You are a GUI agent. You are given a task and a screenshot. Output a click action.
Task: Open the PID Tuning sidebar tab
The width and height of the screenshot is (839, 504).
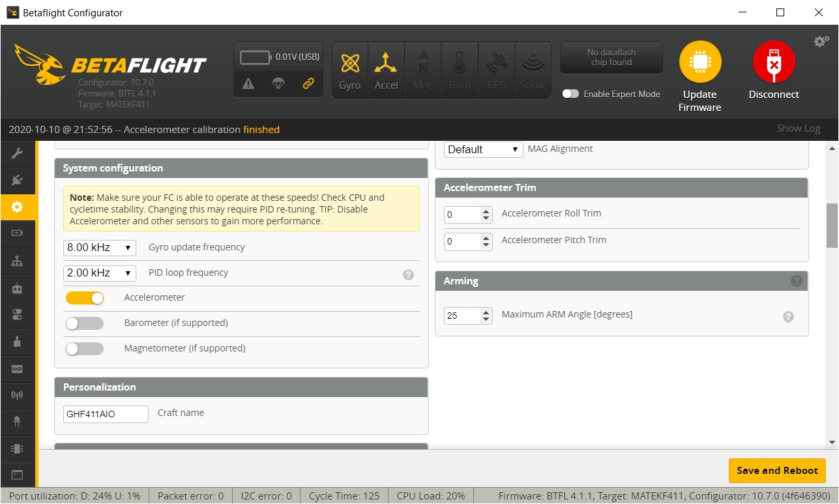[18, 261]
